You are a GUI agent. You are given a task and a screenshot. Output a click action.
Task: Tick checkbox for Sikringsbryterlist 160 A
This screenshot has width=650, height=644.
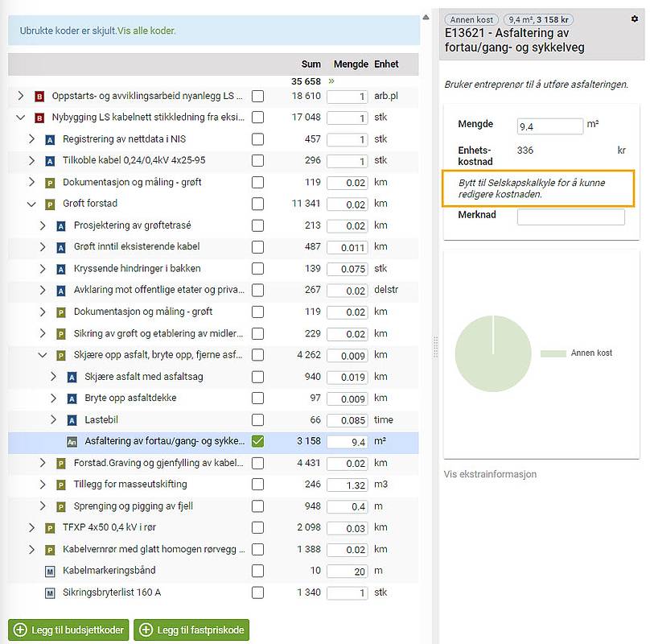257,592
